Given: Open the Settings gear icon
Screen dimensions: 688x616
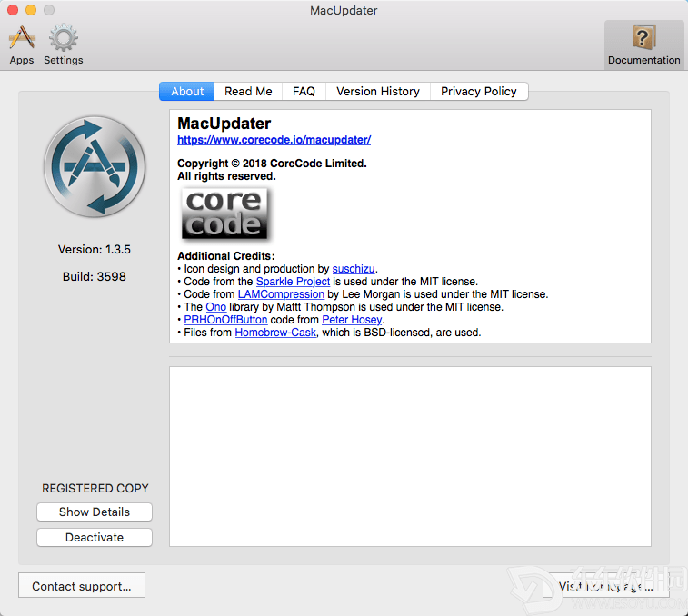Looking at the screenshot, I should coord(64,44).
